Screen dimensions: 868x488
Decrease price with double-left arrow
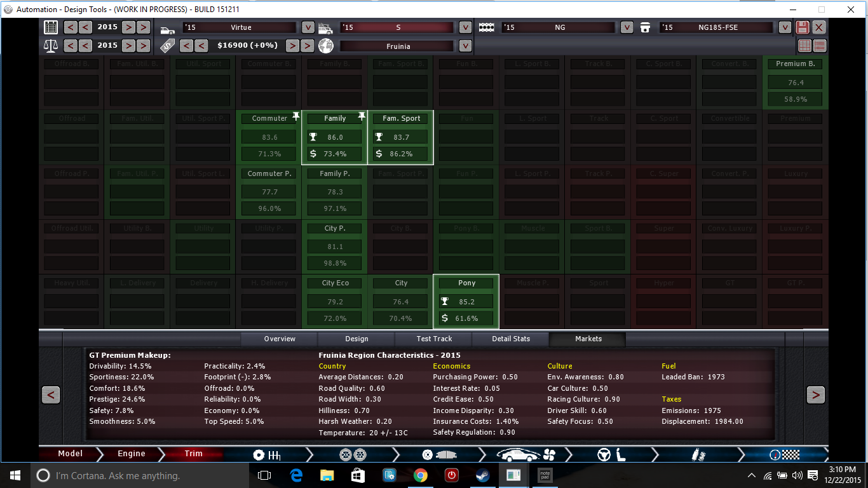(187, 46)
